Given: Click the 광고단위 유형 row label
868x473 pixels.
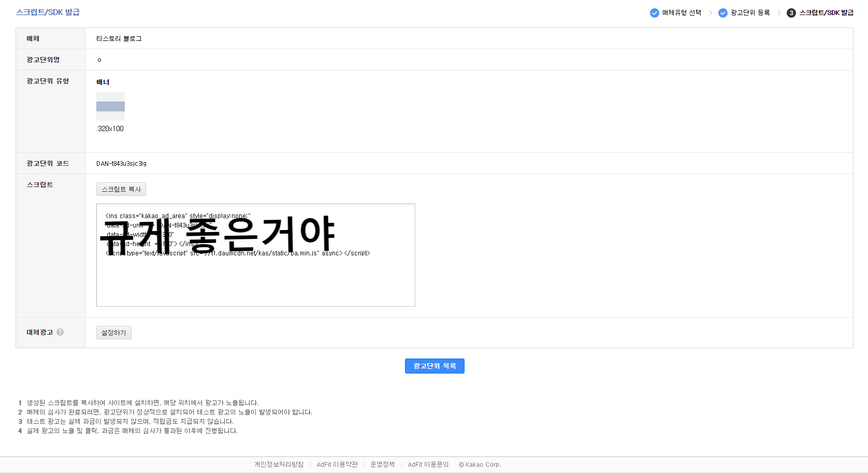Looking at the screenshot, I should (48, 81).
